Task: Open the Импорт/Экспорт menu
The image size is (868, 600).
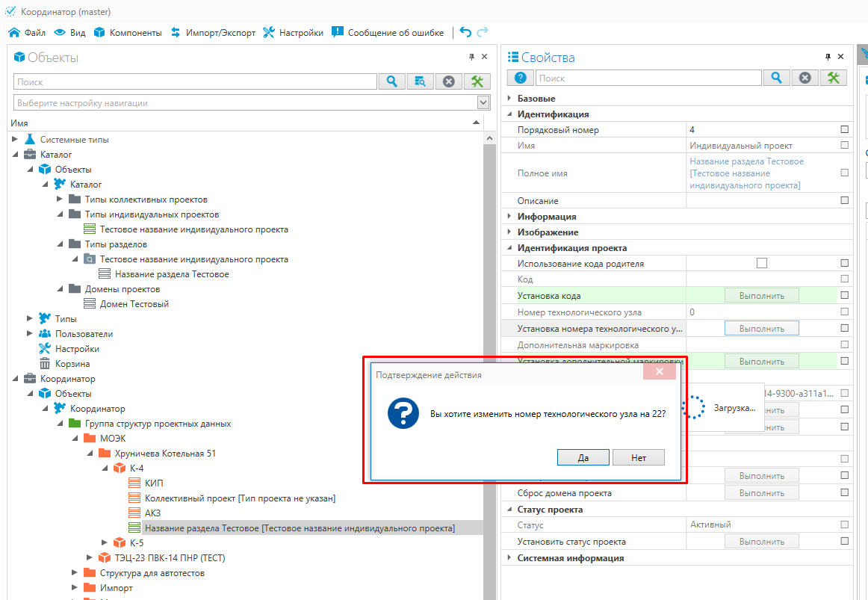Action: pyautogui.click(x=213, y=32)
